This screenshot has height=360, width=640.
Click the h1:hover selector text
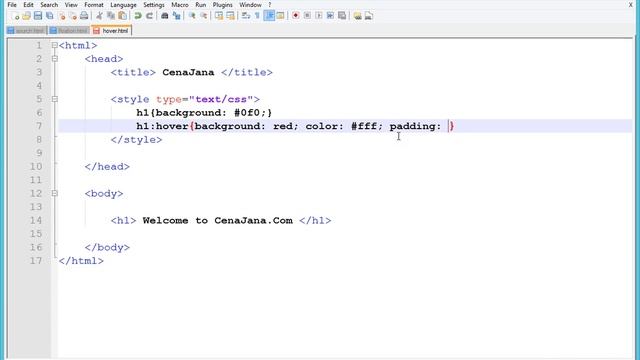[162, 126]
